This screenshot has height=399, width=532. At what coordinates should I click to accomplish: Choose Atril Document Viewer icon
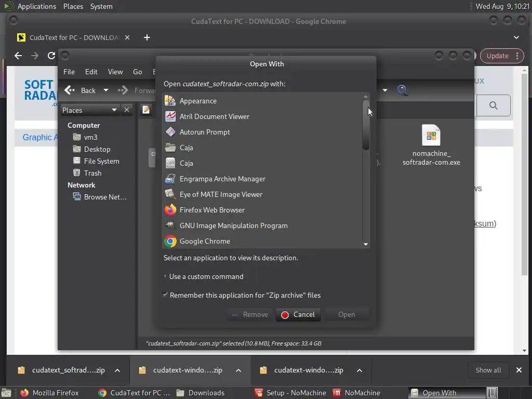point(170,116)
